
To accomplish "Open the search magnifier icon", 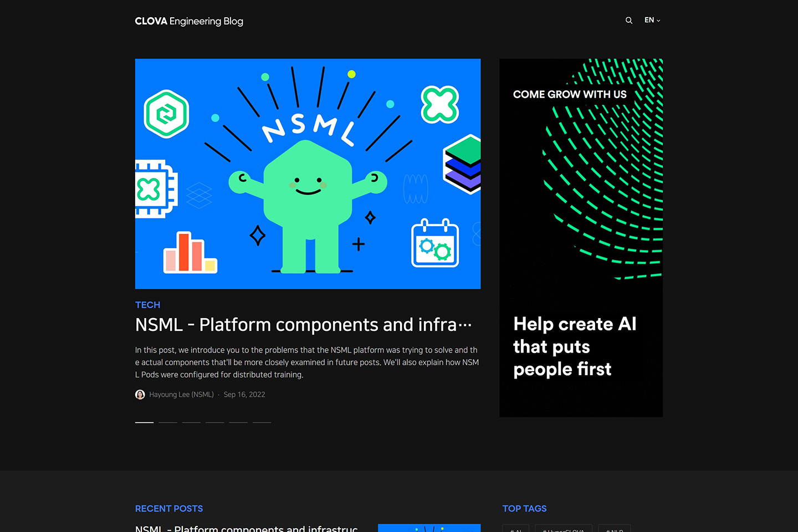I will pyautogui.click(x=629, y=21).
